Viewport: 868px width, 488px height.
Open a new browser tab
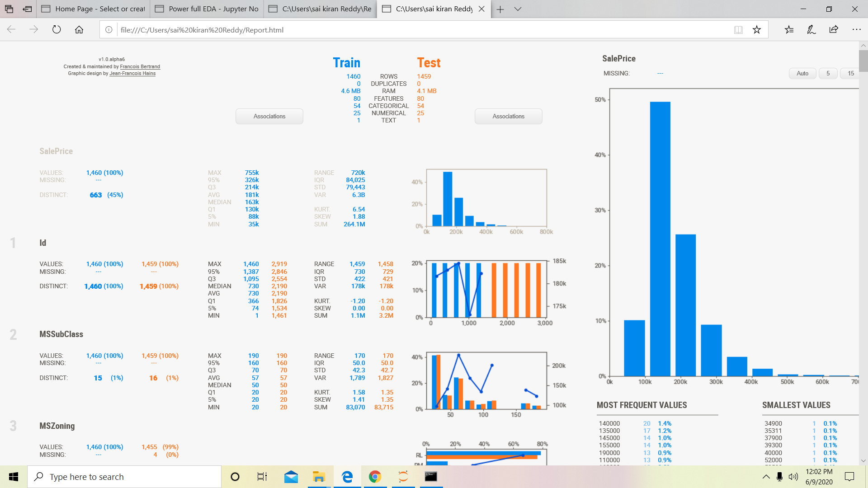(501, 9)
